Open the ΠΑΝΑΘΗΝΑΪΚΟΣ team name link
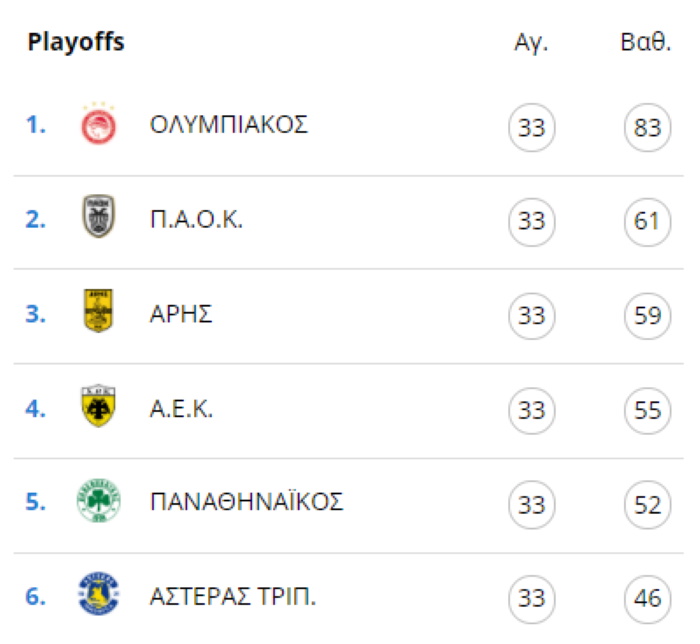The image size is (700, 644). 246,502
